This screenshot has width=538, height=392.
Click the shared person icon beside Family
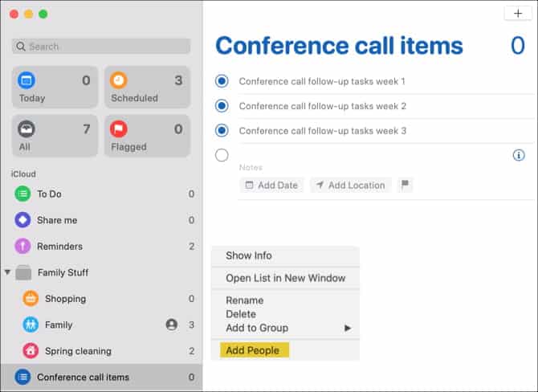[x=171, y=325]
